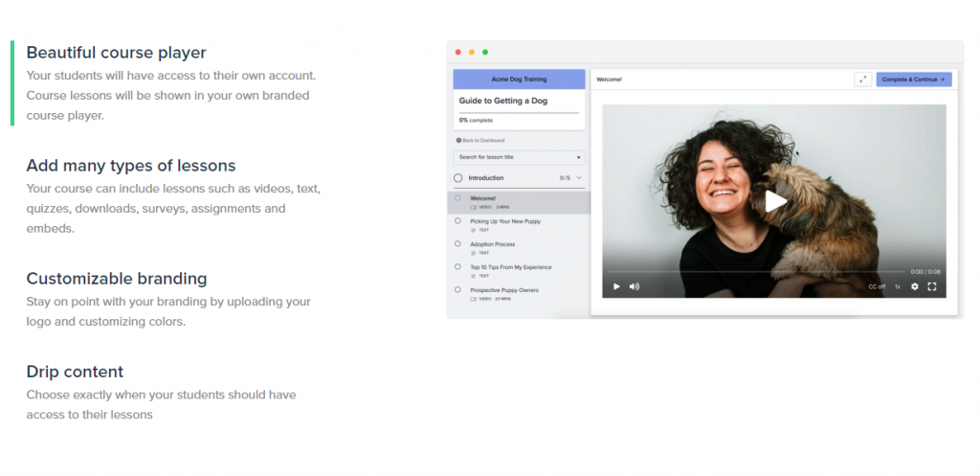This screenshot has width=980, height=476.
Task: Mark the Top 10 Tips From My Experience circle
Action: pyautogui.click(x=457, y=266)
